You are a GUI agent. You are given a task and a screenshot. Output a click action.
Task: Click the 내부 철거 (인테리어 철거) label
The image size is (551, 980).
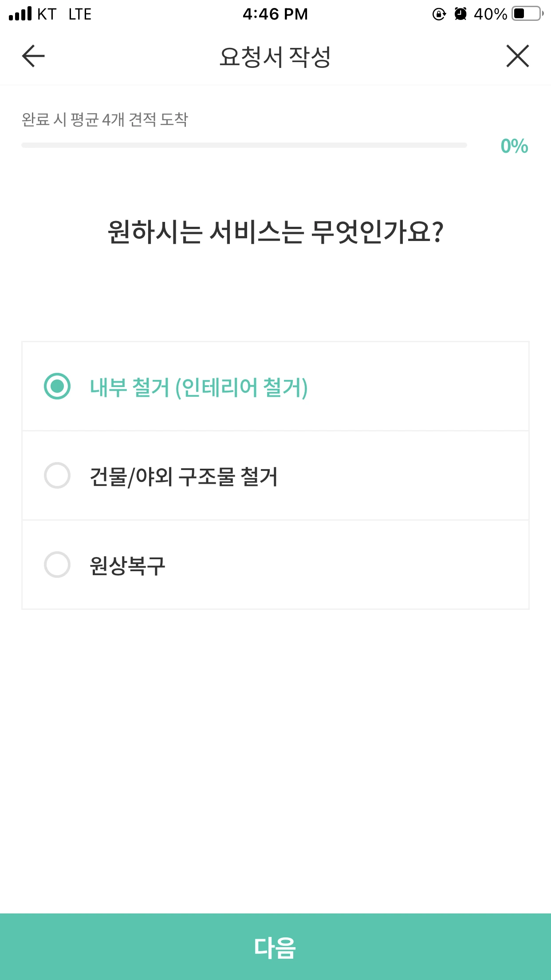pos(199,387)
